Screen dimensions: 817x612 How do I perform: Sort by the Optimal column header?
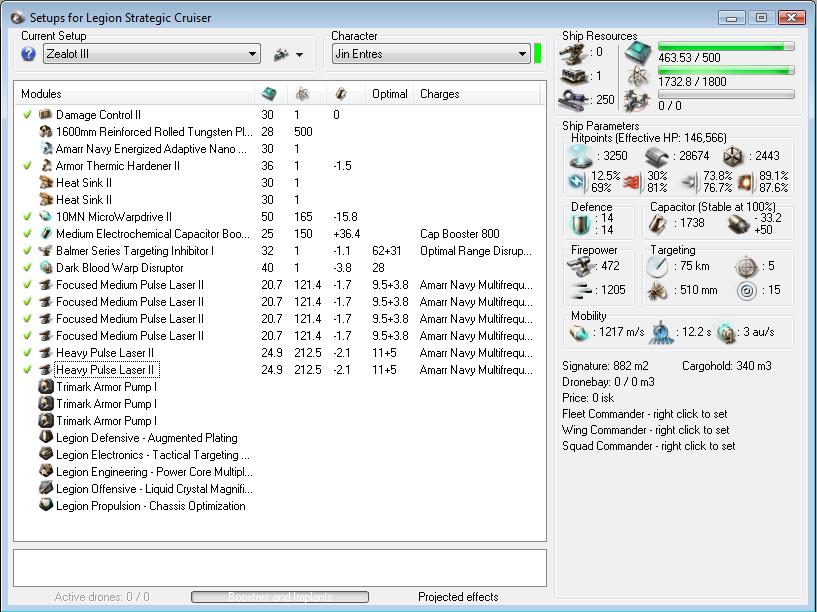[x=389, y=94]
